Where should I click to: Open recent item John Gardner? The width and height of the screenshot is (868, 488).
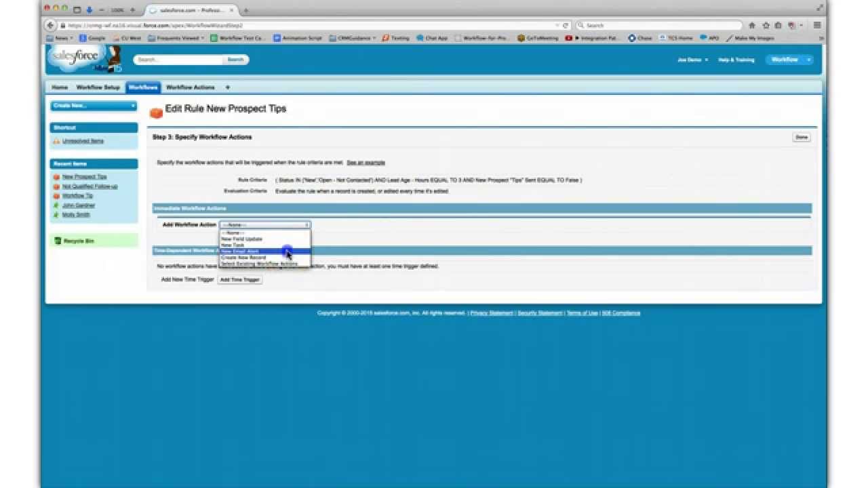79,205
